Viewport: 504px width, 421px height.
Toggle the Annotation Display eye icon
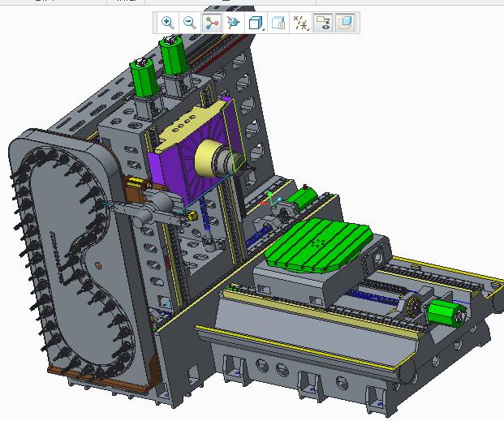[323, 23]
